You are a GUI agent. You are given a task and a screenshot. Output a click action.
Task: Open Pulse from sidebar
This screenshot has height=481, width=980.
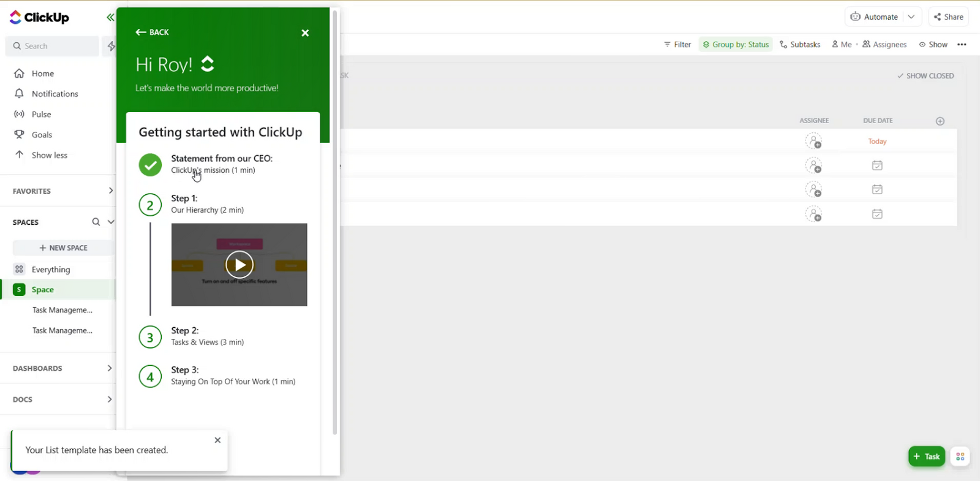tap(42, 114)
